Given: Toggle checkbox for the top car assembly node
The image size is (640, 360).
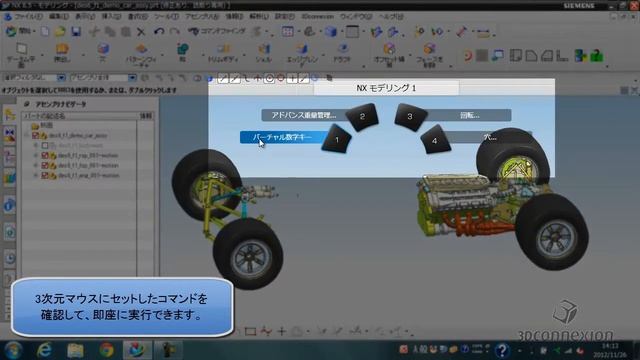Looking at the screenshot, I should click(x=36, y=135).
